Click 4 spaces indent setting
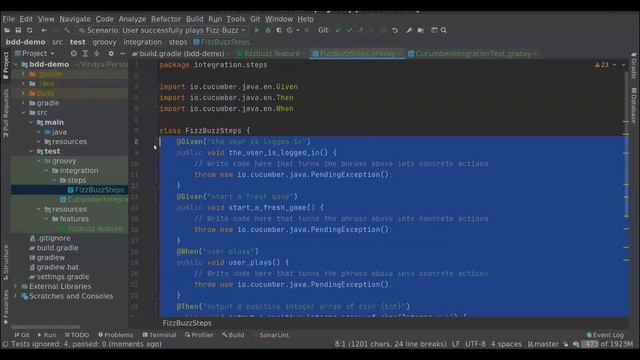 pyautogui.click(x=506, y=344)
